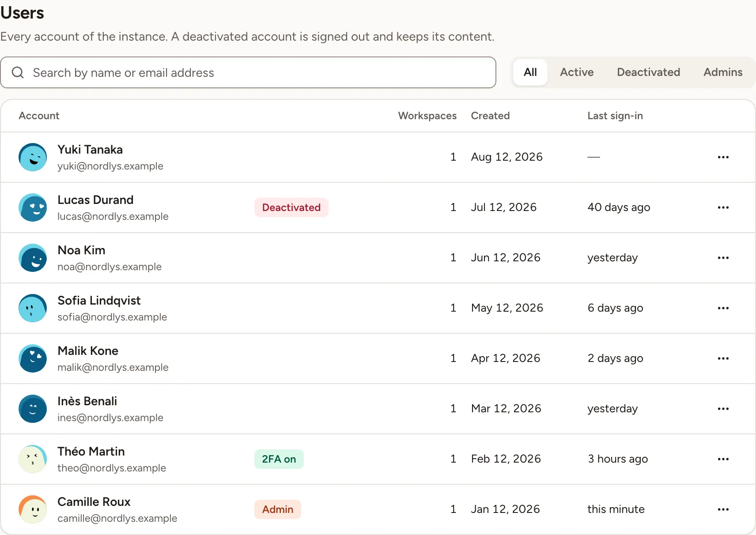756x535 pixels.
Task: Click the email sofia@nordlys.example
Action: tap(112, 317)
